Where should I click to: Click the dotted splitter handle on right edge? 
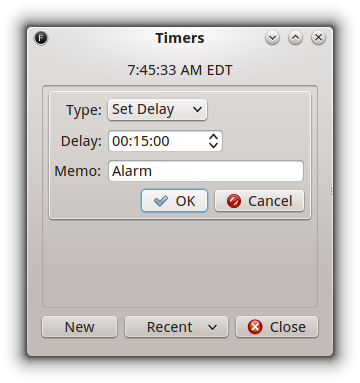pos(331,191)
